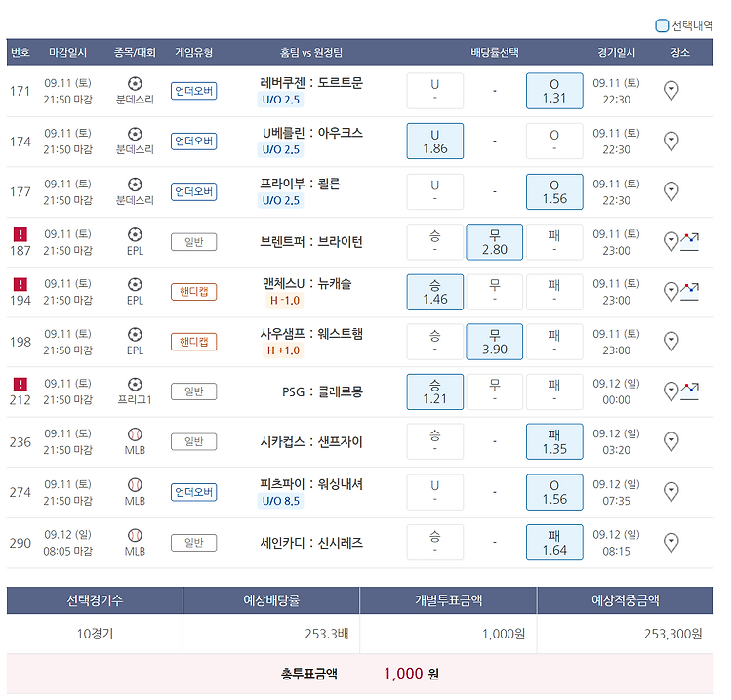The height and width of the screenshot is (700, 732).
Task: Open venue pin for match 177
Action: click(x=671, y=191)
